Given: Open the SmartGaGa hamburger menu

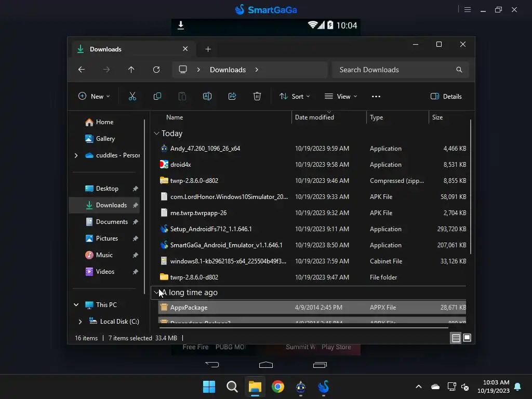Looking at the screenshot, I should coord(468,9).
